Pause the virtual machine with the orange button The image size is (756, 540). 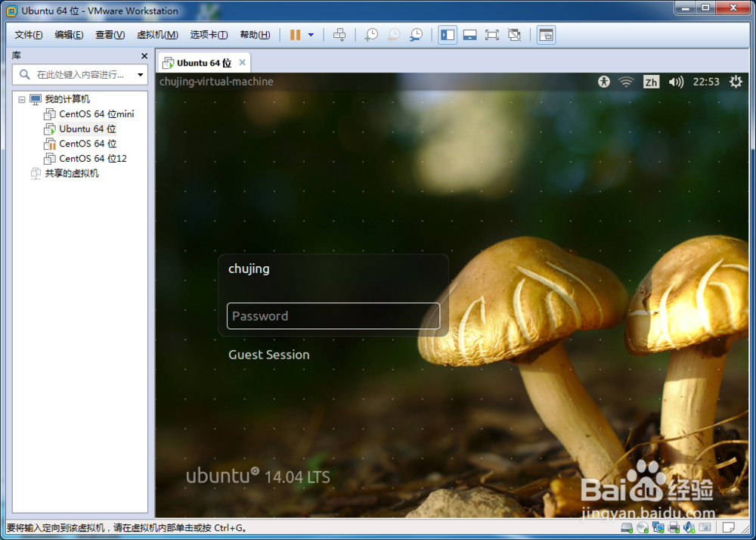coord(295,35)
